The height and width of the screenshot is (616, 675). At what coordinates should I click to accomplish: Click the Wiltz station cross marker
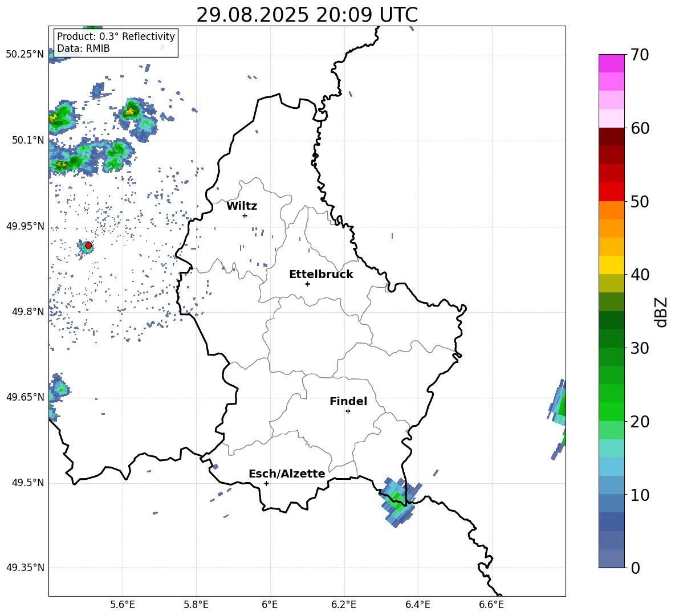245,215
